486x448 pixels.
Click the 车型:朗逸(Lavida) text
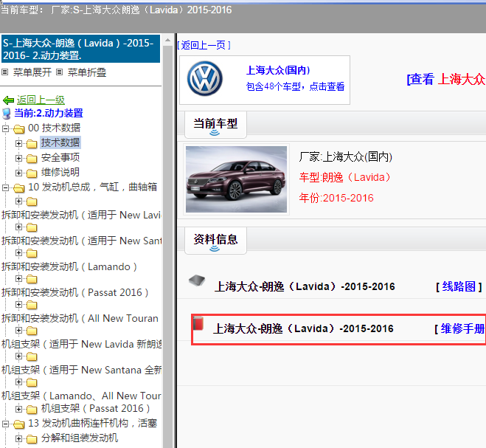(344, 177)
